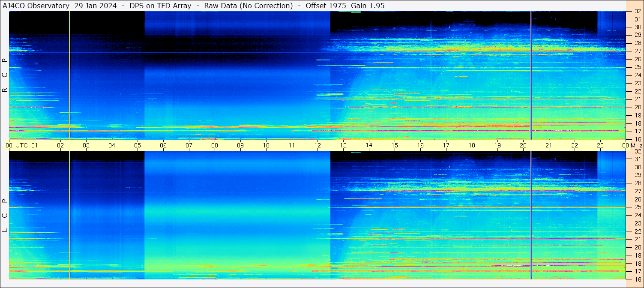Viewport: 644px width, 288px height.
Task: Click hour label '21' on UTC axis
Action: click(549, 145)
